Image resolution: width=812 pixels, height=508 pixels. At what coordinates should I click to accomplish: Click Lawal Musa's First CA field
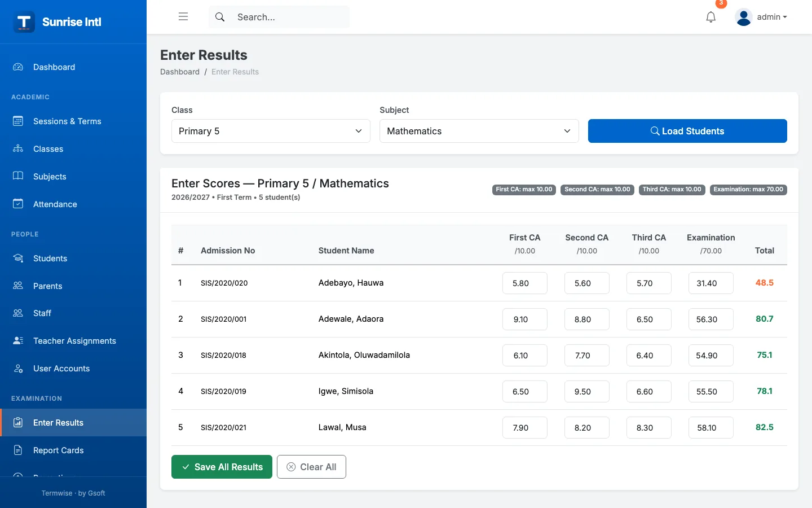tap(525, 428)
